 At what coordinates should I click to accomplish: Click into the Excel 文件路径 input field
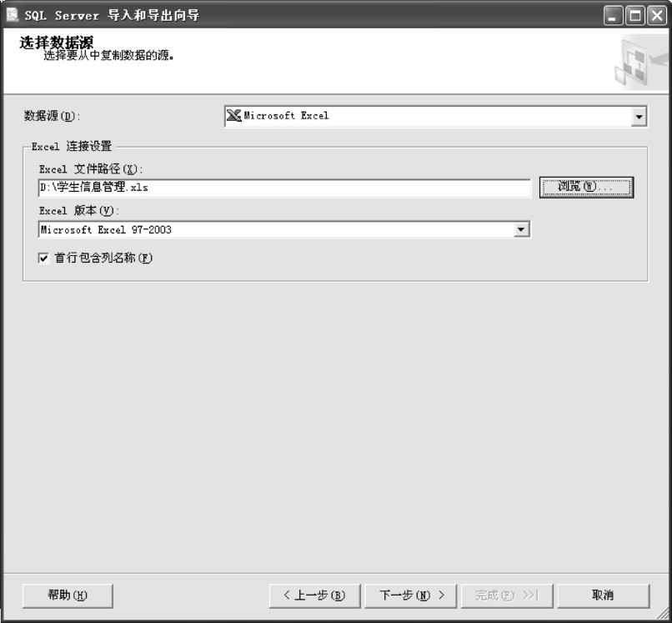coord(284,188)
